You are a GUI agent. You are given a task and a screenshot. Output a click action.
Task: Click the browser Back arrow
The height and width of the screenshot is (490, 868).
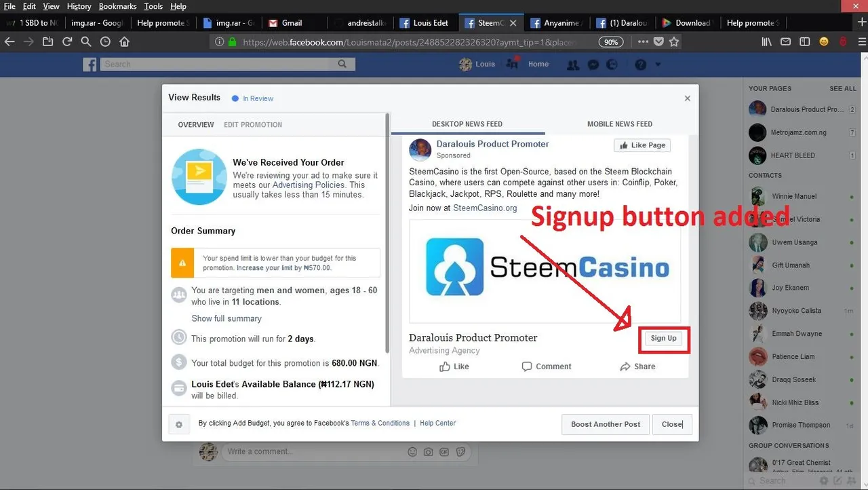9,41
